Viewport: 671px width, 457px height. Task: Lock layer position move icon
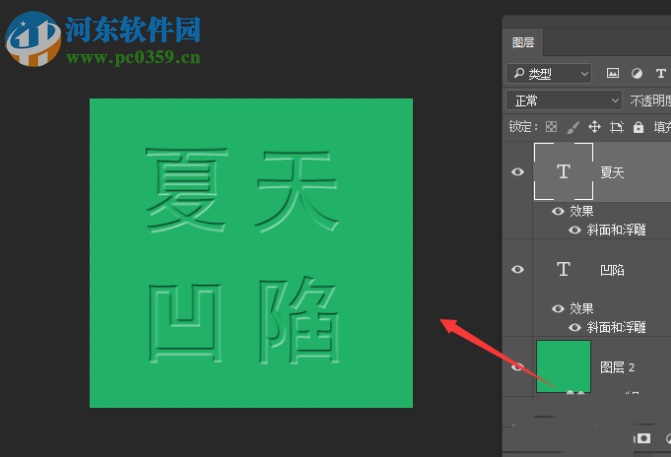coord(594,127)
